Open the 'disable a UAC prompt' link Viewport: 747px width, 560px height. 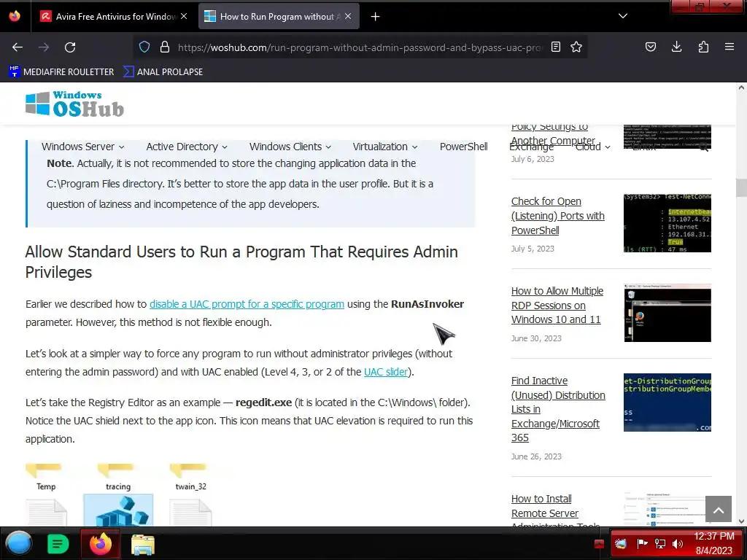tap(247, 304)
